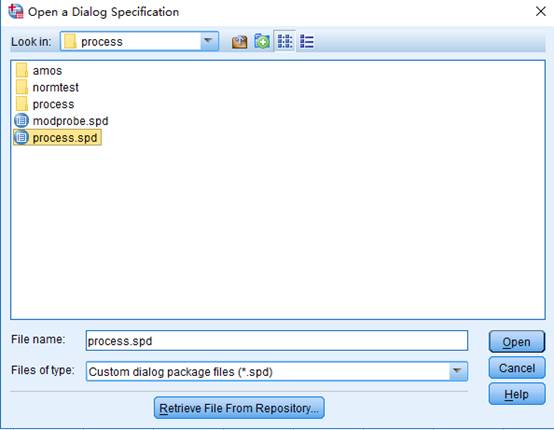Select the process.spd file icon

pyautogui.click(x=21, y=137)
